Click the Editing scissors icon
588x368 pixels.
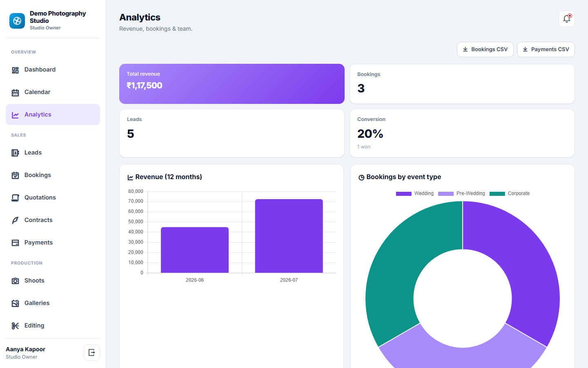[15, 326]
